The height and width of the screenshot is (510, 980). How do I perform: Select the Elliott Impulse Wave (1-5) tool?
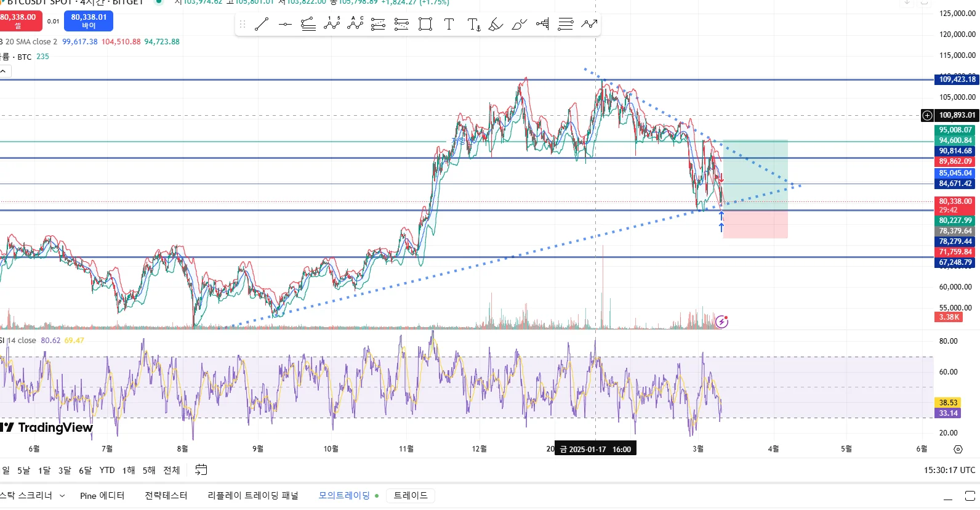tap(332, 24)
